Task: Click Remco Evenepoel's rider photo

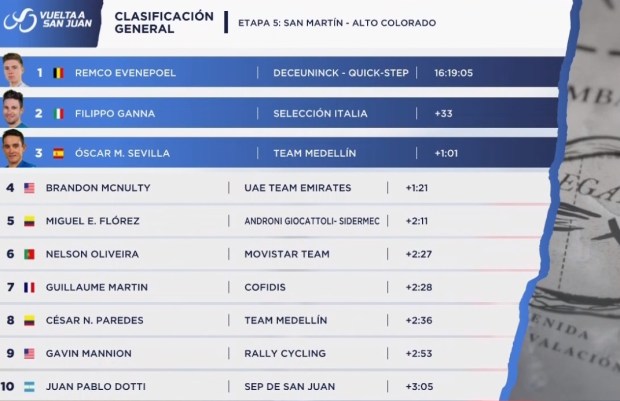Action: [15, 69]
